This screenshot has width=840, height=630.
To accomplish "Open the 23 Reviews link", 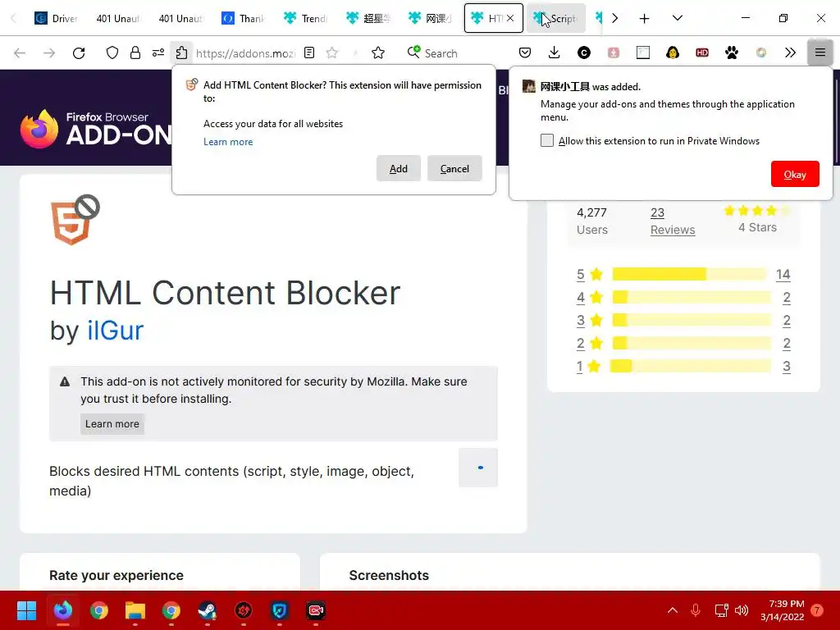I will point(673,221).
